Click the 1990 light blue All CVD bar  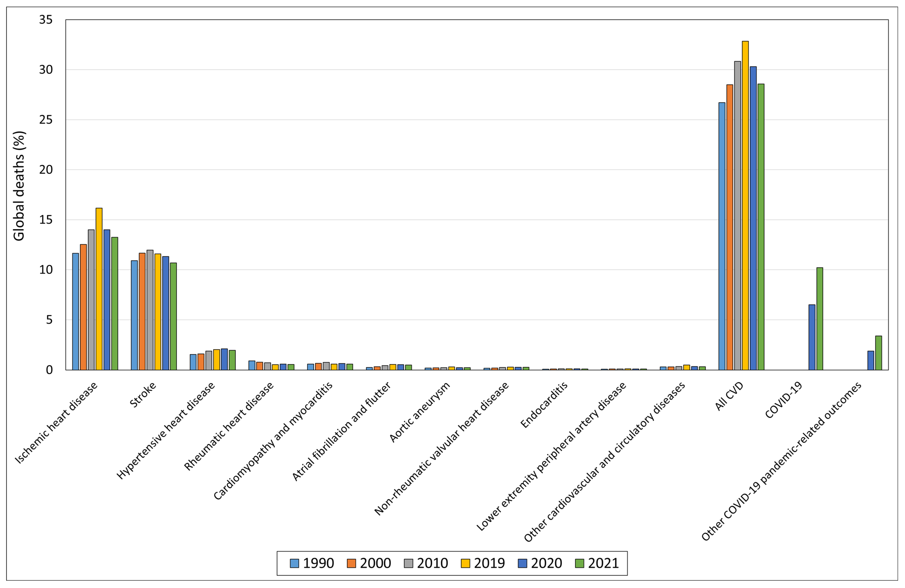point(722,236)
